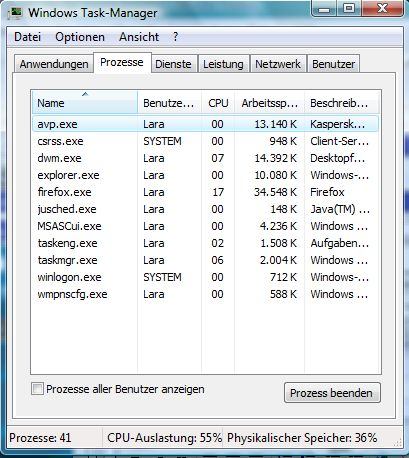Click the CPU-Auslastung: 55% status entry
Image resolution: width=409 pixels, height=458 pixels.
164,438
